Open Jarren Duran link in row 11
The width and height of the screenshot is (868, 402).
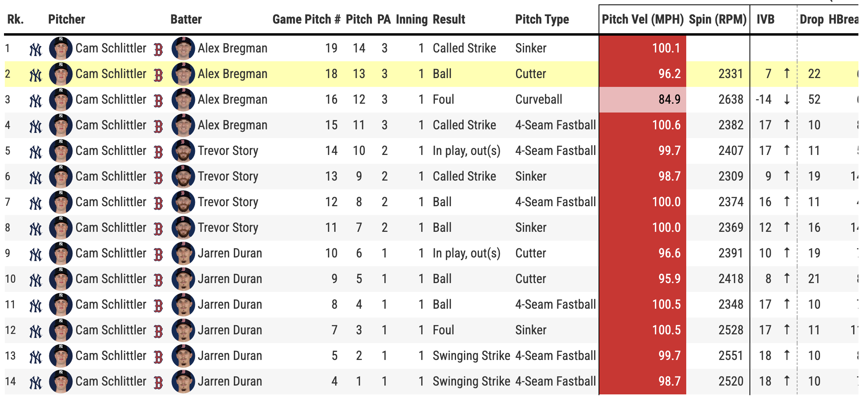coord(230,305)
